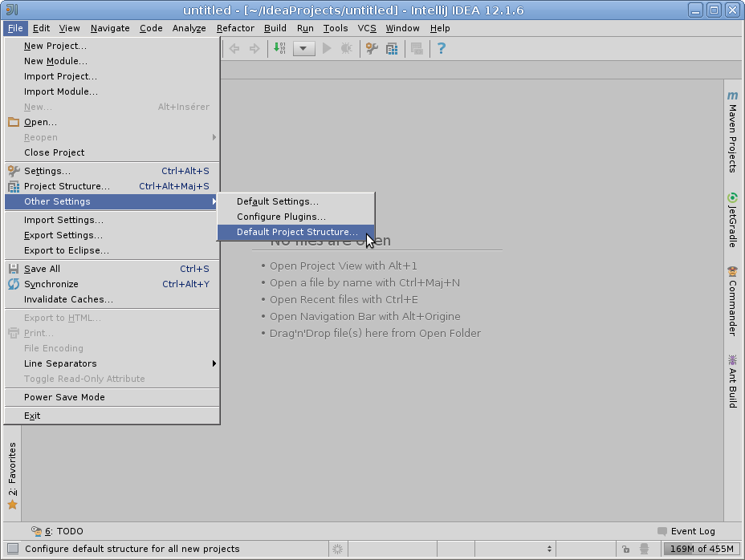This screenshot has height=560, width=745.
Task: Select Export Settings... from File menu
Action: (112, 235)
